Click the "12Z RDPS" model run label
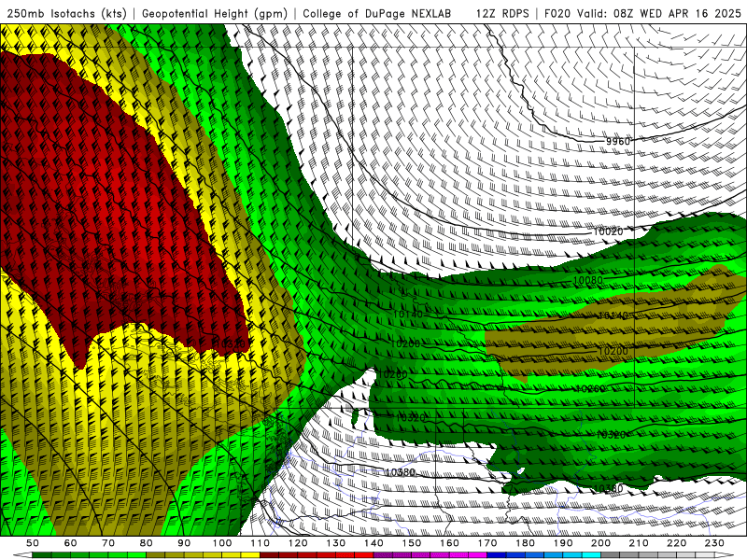This screenshot has height=560, width=747. coord(502,14)
